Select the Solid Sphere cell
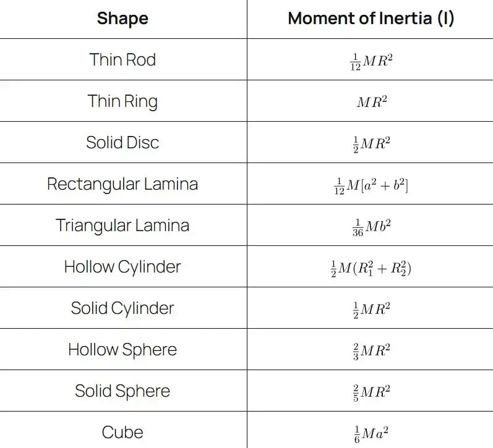 (122, 391)
